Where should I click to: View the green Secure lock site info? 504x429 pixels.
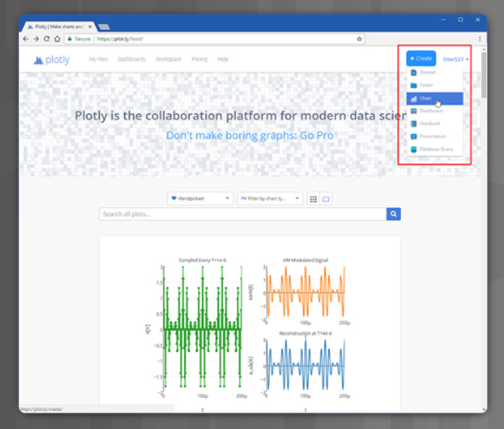pos(79,39)
